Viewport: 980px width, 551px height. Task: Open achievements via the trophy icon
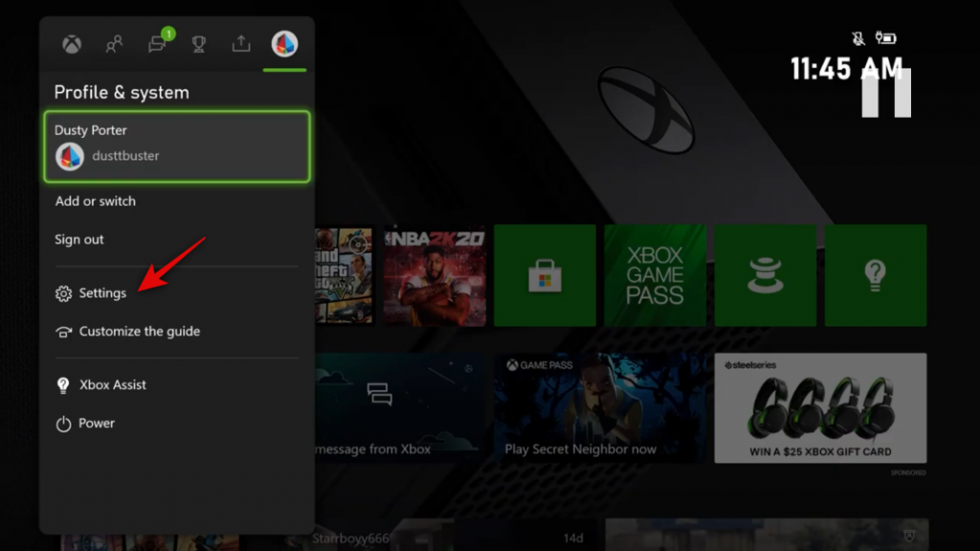click(x=199, y=43)
